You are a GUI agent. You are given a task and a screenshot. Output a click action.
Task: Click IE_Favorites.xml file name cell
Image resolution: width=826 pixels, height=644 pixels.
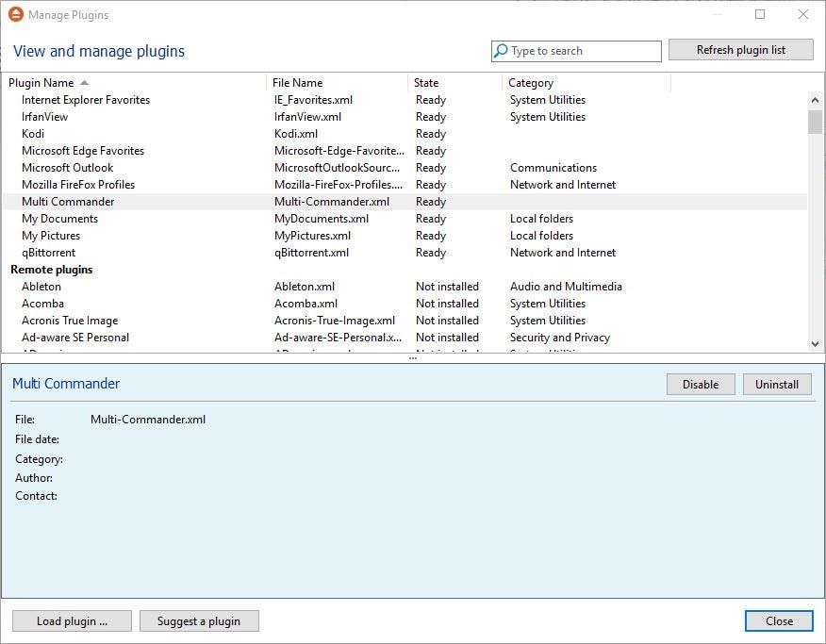(313, 100)
